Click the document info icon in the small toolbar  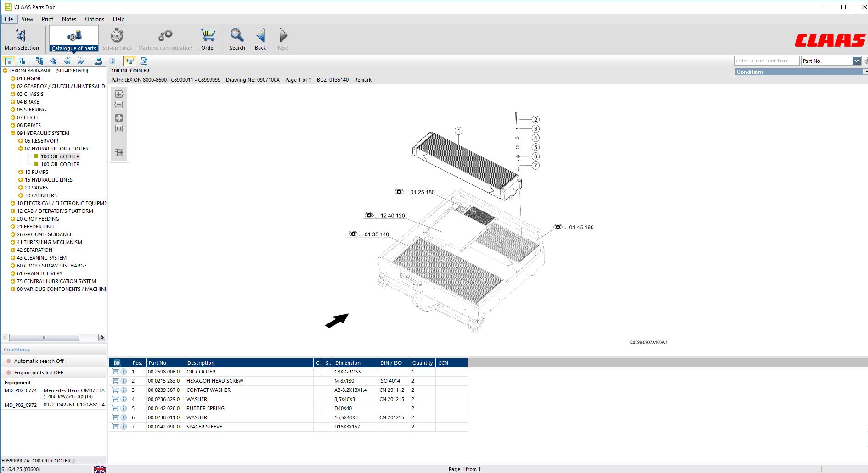(x=143, y=61)
